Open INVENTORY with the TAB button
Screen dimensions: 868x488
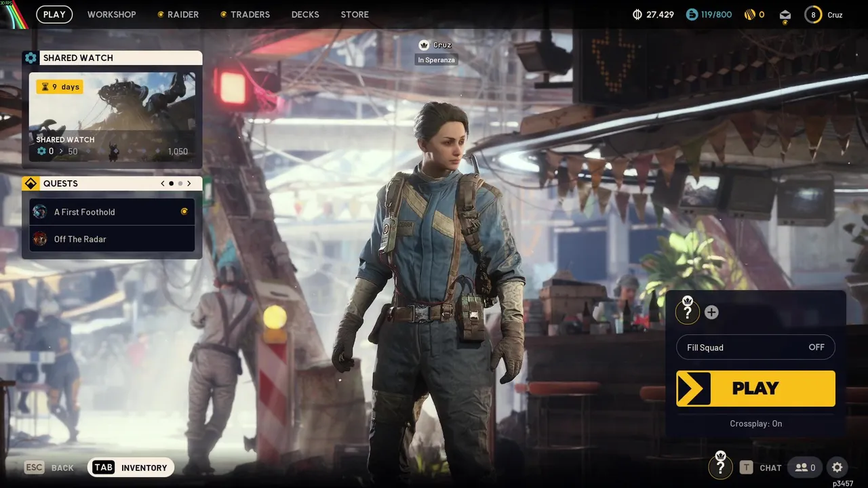coord(131,468)
